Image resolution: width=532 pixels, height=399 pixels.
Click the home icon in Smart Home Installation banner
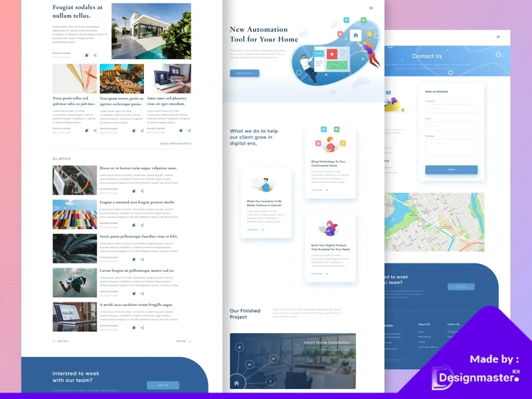(236, 383)
